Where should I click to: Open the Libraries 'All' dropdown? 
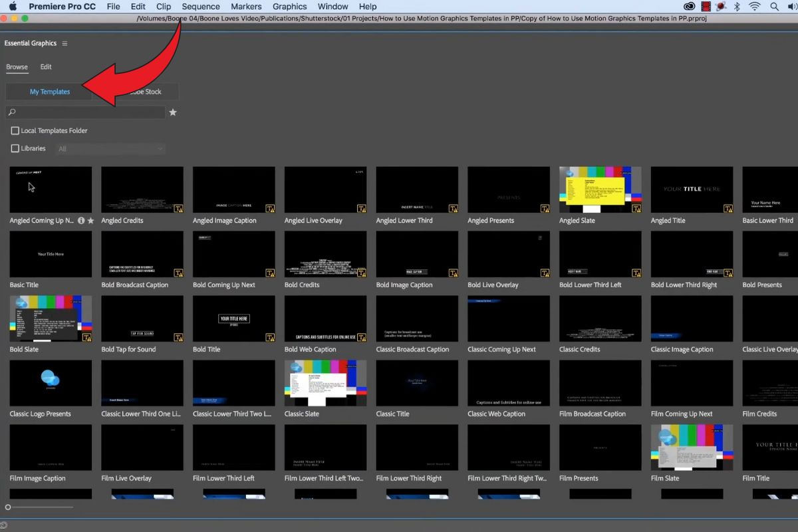pos(110,149)
